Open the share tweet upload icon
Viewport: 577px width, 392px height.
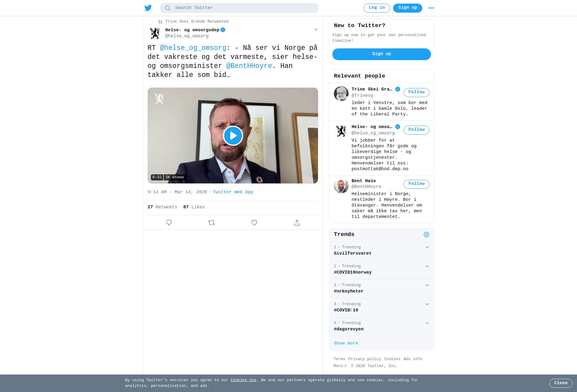pos(297,222)
